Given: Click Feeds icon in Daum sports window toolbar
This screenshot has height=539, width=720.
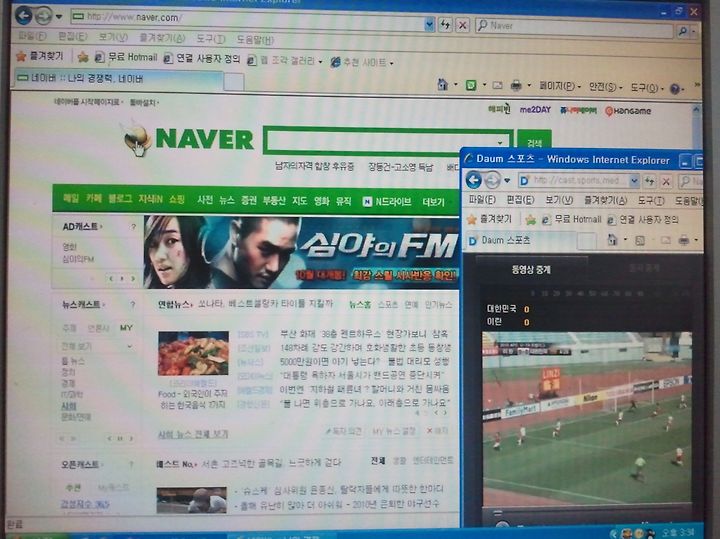Looking at the screenshot, I should click(640, 240).
